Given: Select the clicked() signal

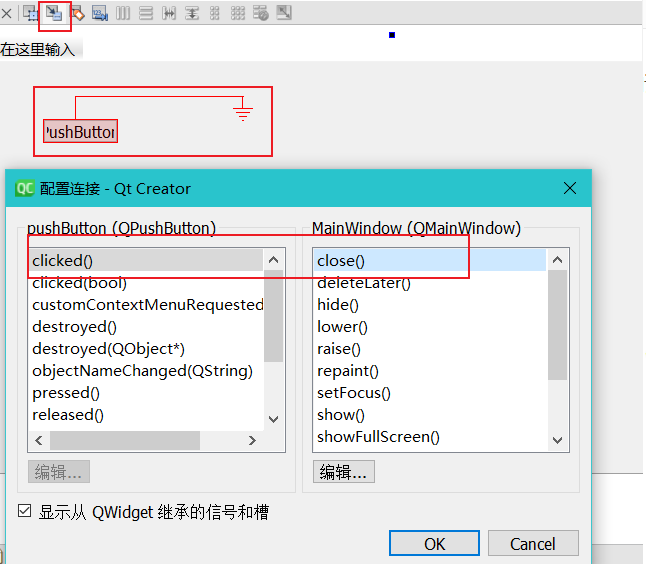Looking at the screenshot, I should pyautogui.click(x=147, y=260).
